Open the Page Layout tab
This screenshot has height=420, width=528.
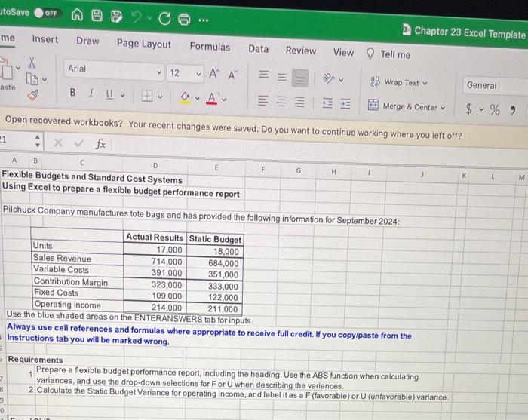pos(144,44)
